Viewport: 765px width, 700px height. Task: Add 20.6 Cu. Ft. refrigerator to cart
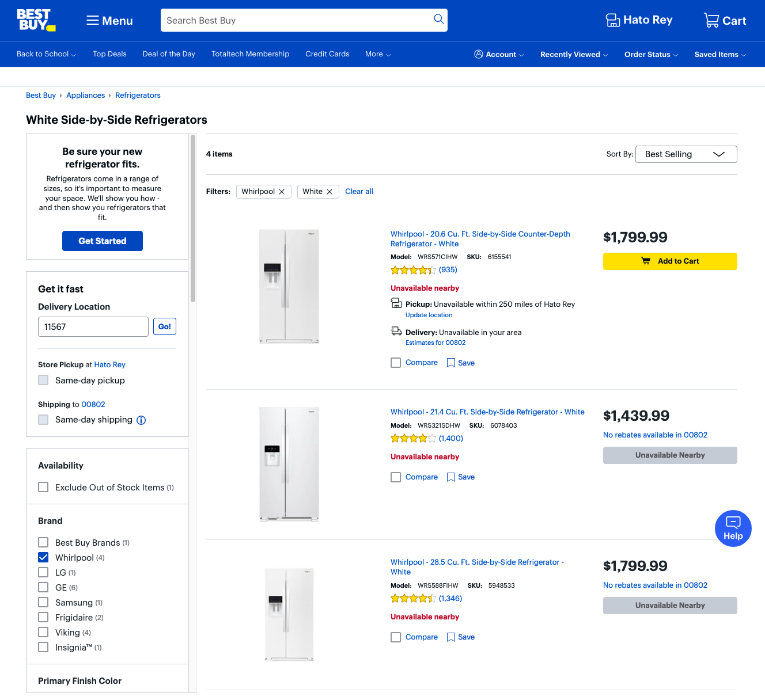(670, 261)
